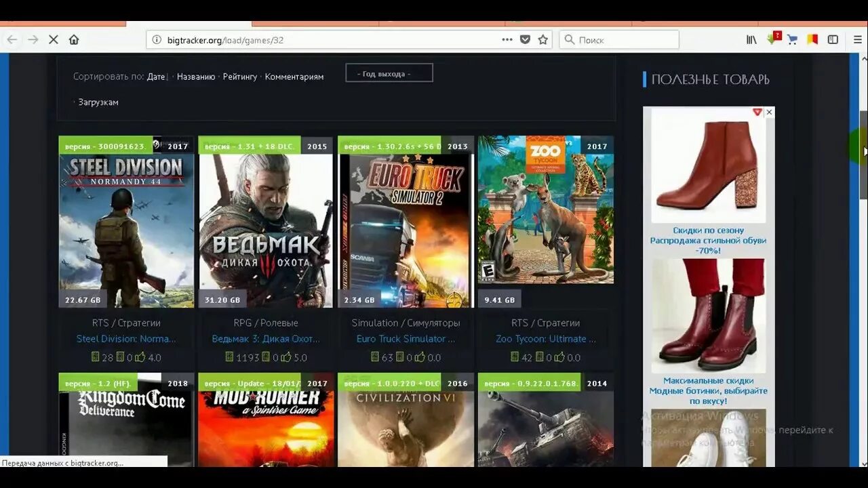The width and height of the screenshot is (868, 488).
Task: Click the Pocket save icon
Action: [x=525, y=40]
